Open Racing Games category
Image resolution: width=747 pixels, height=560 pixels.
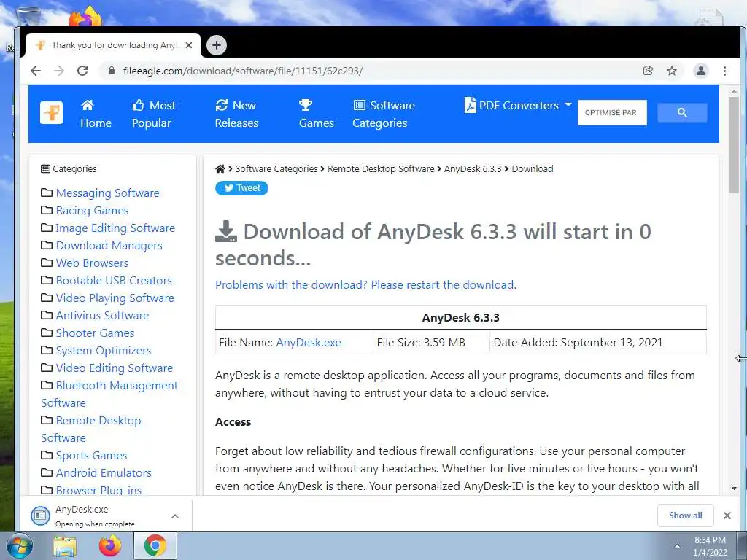pyautogui.click(x=92, y=211)
